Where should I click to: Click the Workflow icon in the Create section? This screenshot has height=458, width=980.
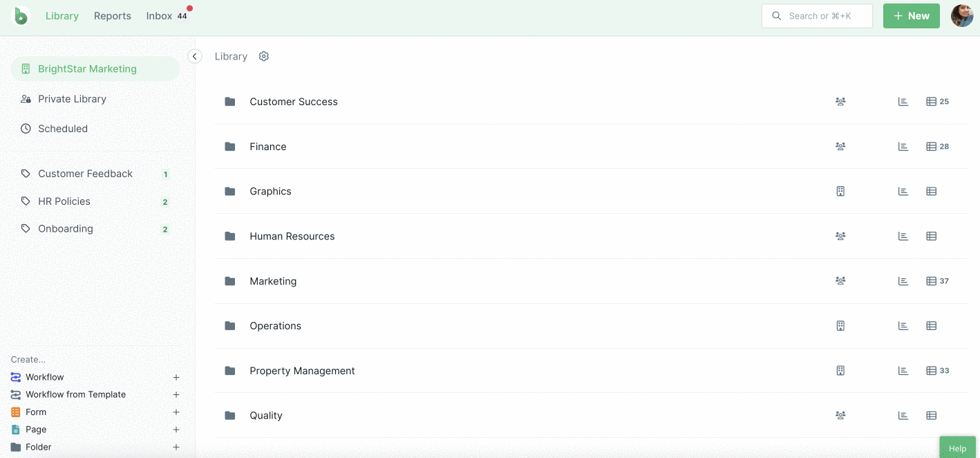(x=15, y=377)
